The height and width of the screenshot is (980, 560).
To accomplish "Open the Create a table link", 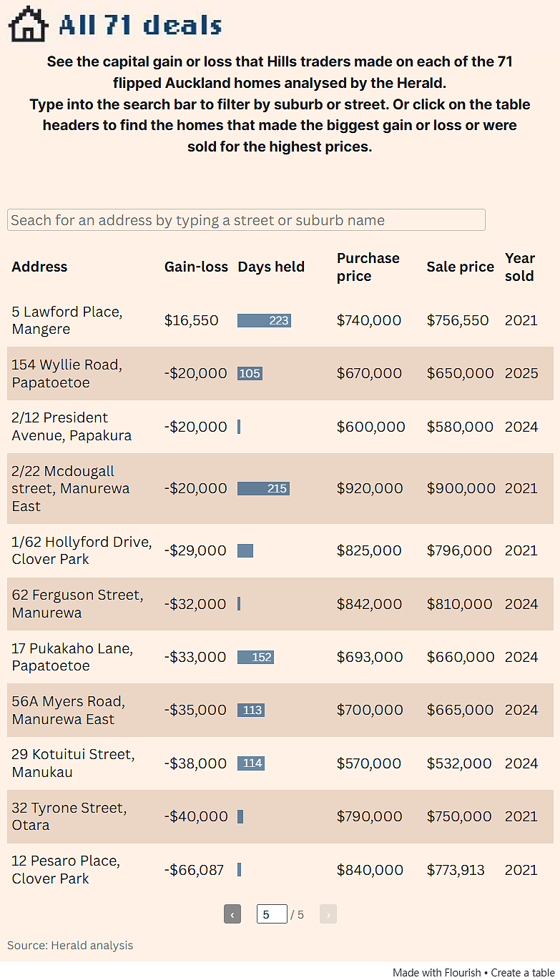I will (x=523, y=972).
